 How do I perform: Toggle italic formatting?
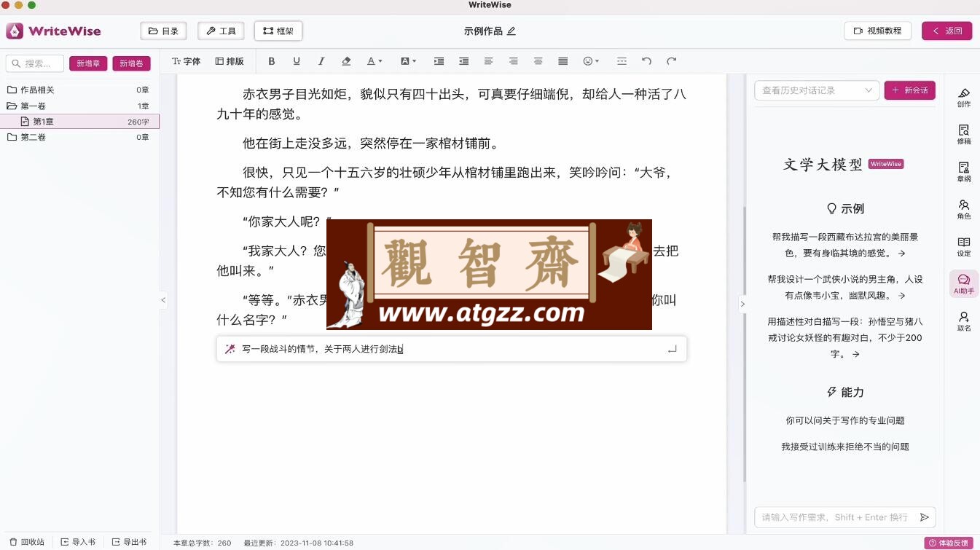coord(321,61)
